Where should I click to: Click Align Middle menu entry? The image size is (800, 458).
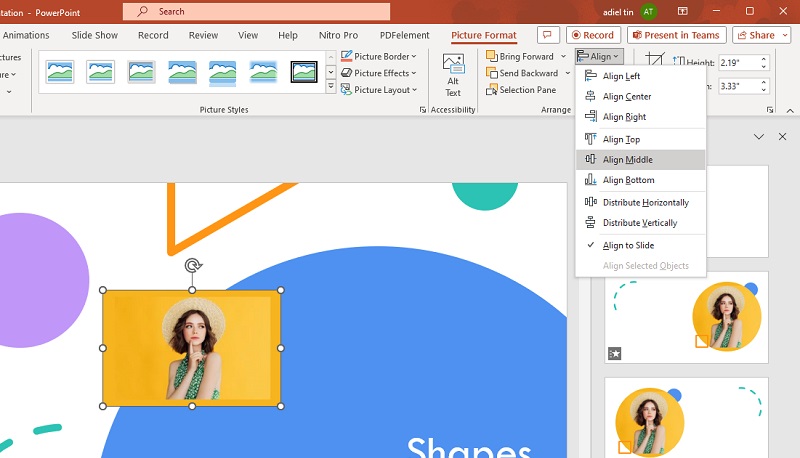tap(640, 160)
